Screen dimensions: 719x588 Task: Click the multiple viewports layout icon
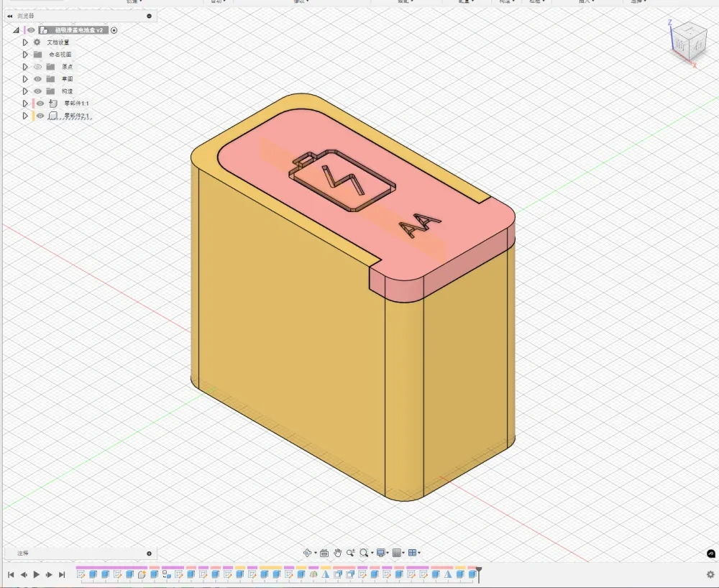(x=413, y=553)
